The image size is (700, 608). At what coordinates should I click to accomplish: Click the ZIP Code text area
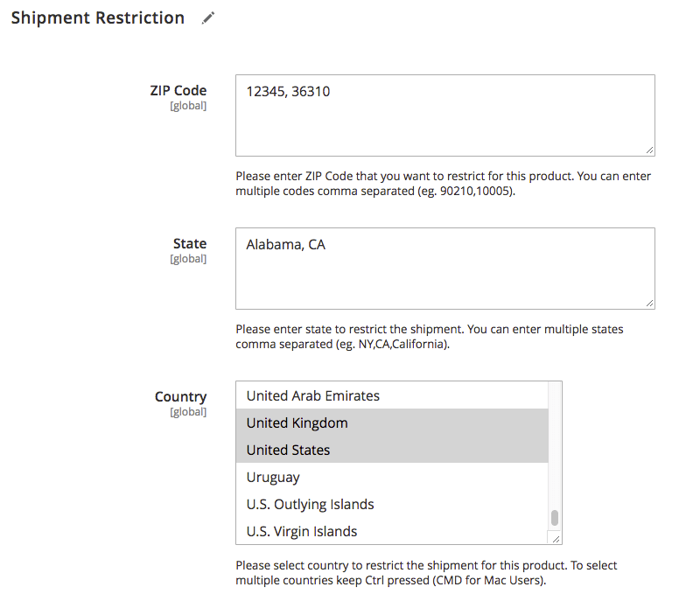click(x=444, y=115)
